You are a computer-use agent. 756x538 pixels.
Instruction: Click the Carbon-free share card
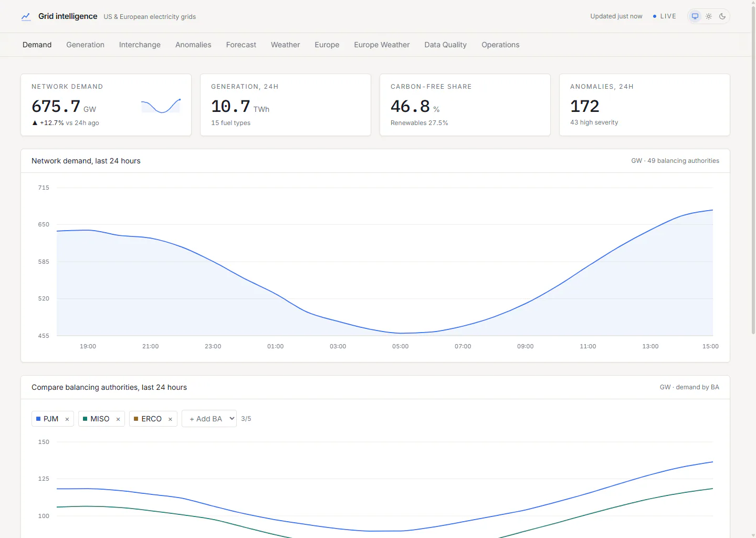tap(465, 105)
